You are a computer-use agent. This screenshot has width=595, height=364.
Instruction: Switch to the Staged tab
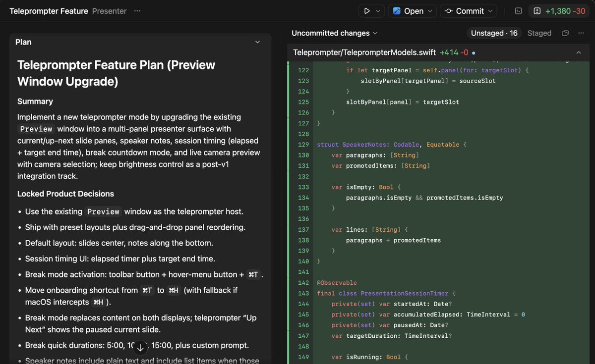539,33
